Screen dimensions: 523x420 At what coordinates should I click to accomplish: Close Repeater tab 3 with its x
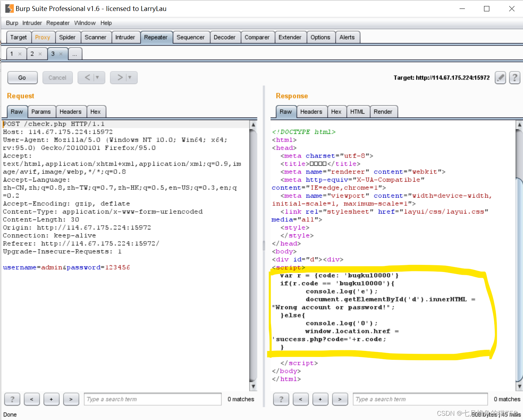[x=61, y=54]
